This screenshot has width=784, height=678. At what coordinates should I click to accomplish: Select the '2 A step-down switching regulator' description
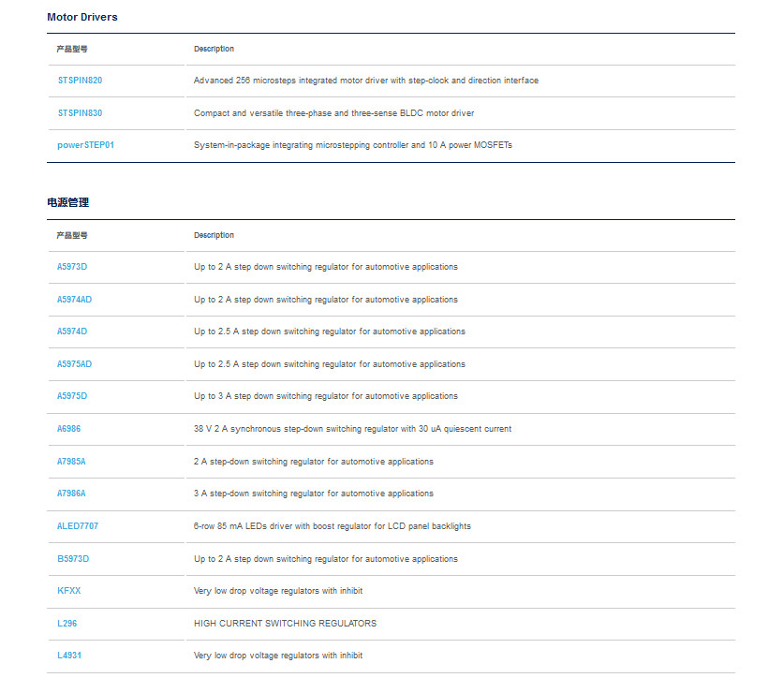click(x=314, y=462)
